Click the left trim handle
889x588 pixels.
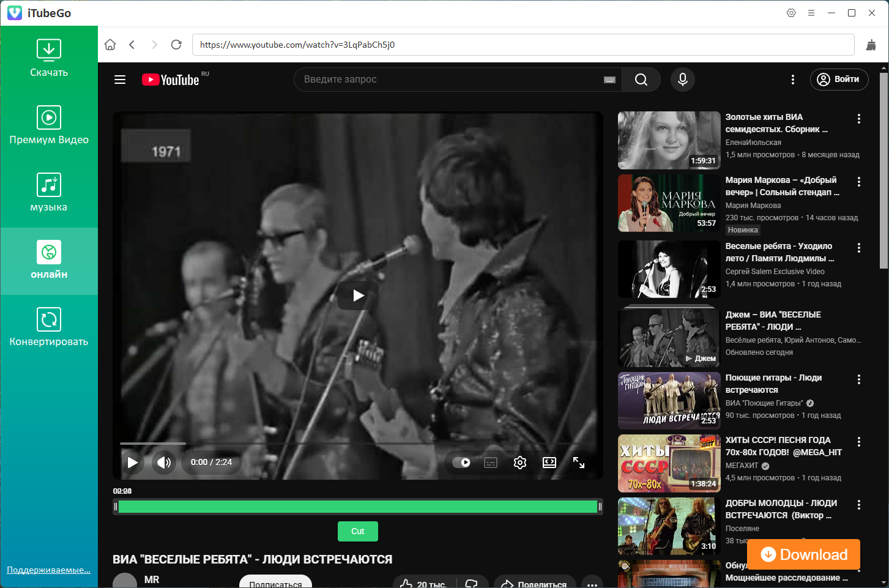pos(116,507)
